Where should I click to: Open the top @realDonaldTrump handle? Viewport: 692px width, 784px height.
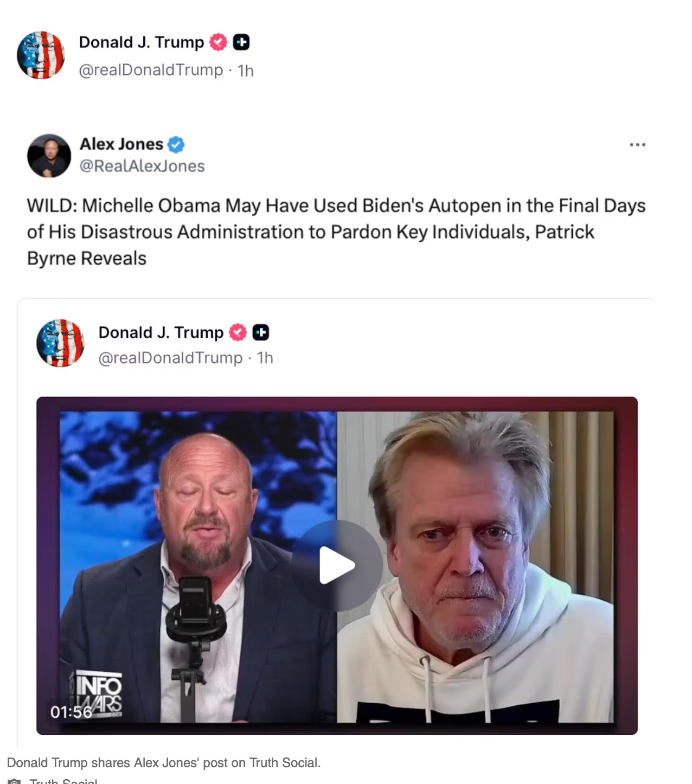pyautogui.click(x=151, y=70)
